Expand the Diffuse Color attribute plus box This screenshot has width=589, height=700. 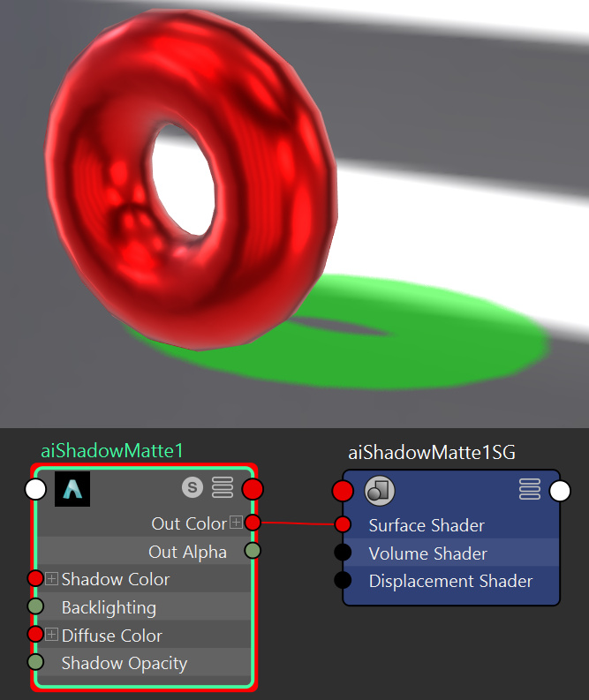click(x=52, y=635)
